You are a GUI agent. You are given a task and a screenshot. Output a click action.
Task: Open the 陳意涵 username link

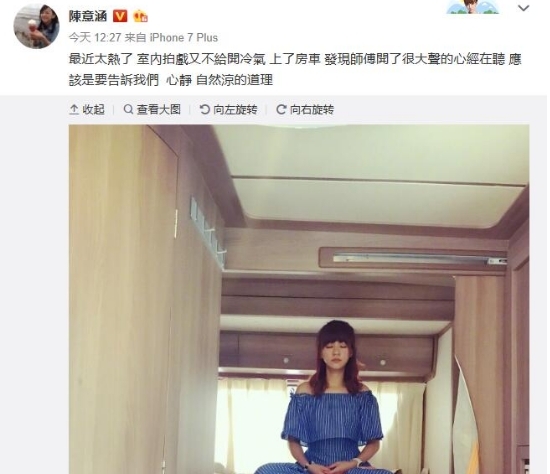click(88, 16)
